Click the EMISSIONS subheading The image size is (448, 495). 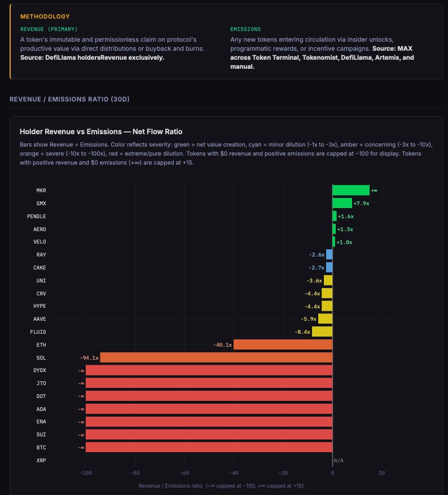(245, 29)
